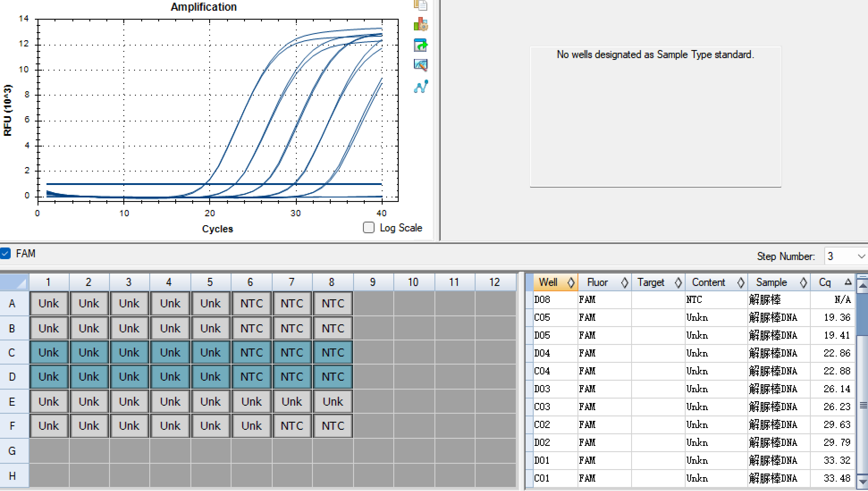Select plate column 8 header

click(332, 282)
